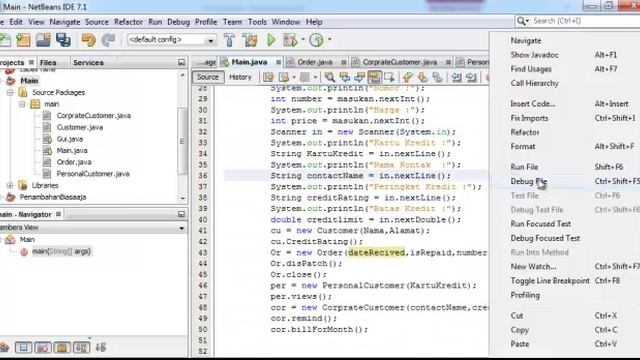The image size is (640, 360).
Task: Click the Source view button
Action: pos(208,77)
